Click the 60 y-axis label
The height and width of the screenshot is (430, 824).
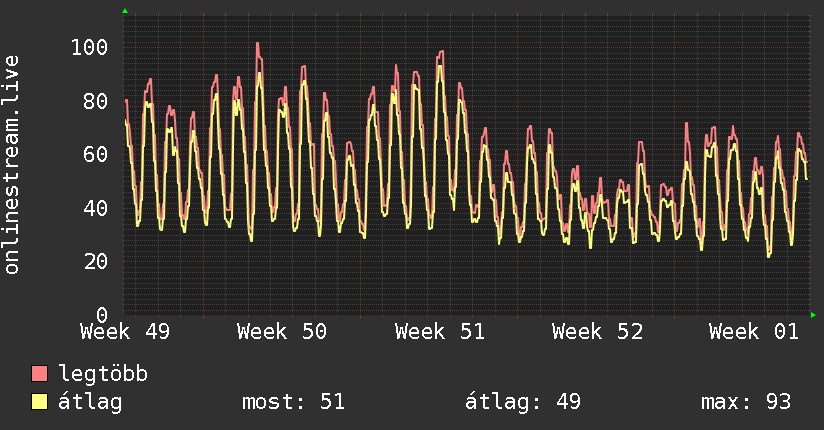(x=96, y=155)
